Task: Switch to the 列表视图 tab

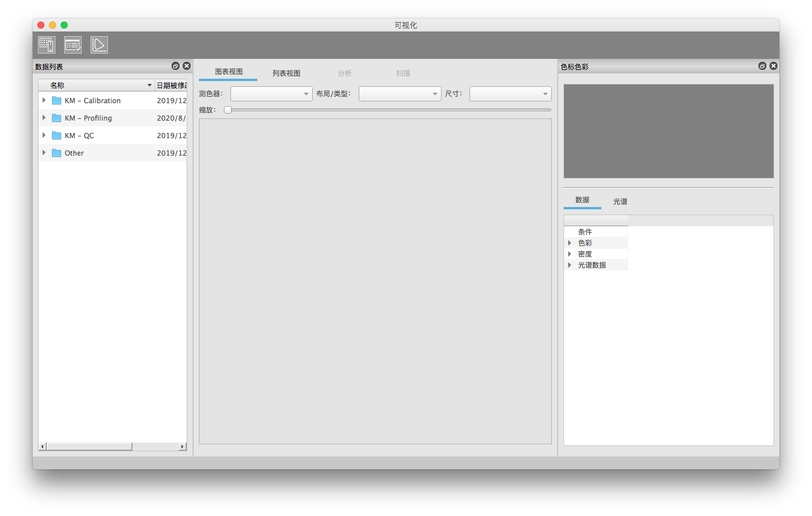Action: 286,73
